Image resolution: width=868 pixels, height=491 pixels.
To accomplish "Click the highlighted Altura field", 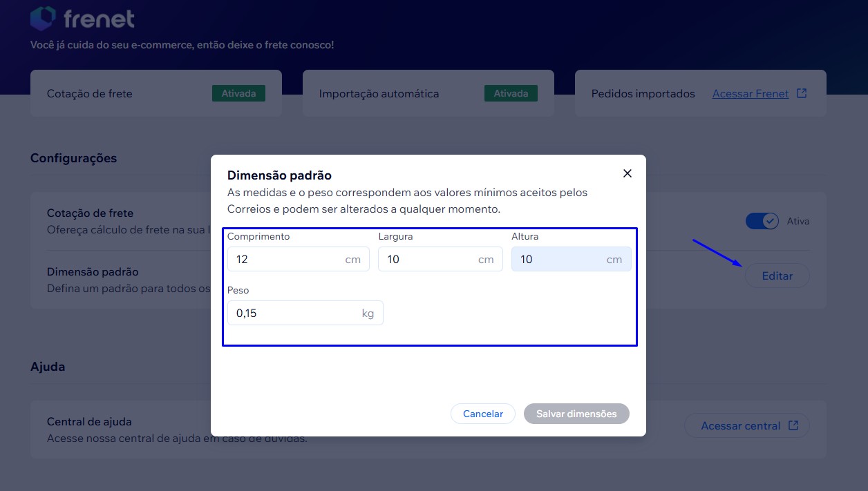I will 571,259.
